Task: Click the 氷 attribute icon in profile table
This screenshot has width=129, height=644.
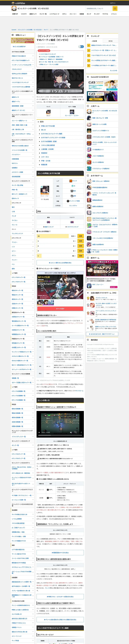Action: click(x=72, y=186)
